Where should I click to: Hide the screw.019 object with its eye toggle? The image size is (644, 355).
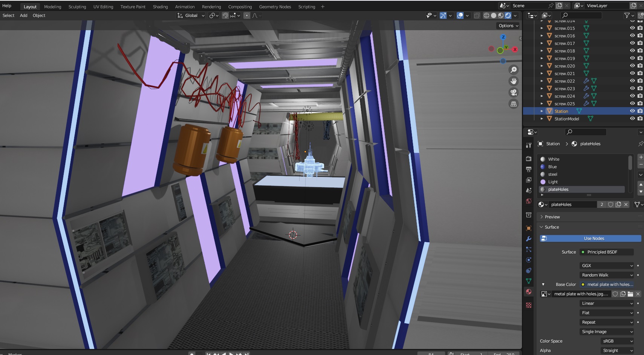[632, 58]
